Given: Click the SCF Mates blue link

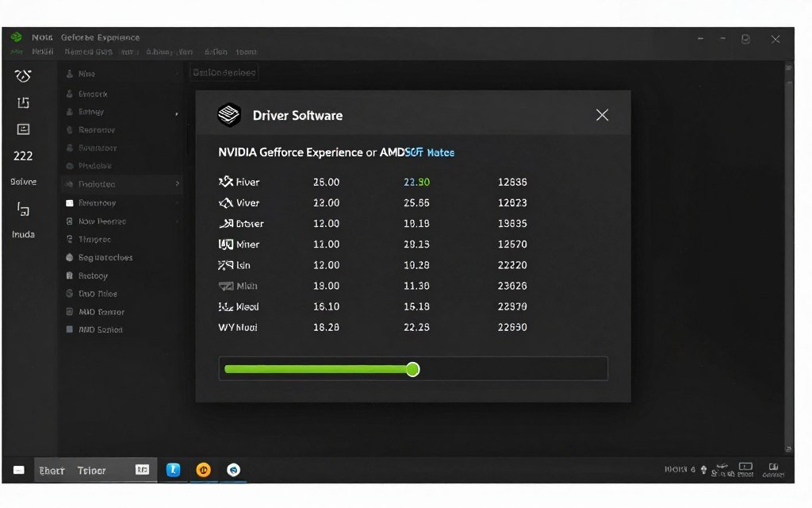Looking at the screenshot, I should click(429, 152).
